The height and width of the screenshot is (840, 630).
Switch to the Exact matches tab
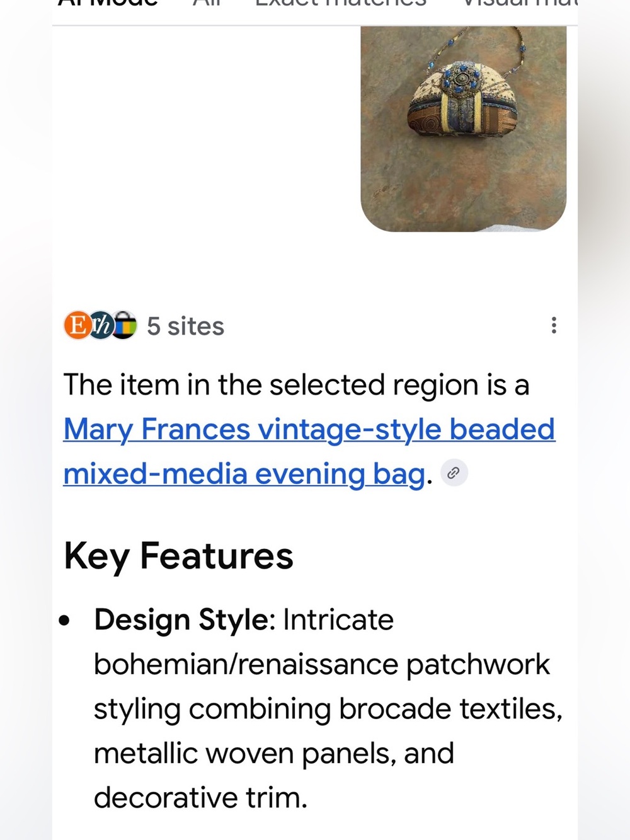click(x=341, y=3)
